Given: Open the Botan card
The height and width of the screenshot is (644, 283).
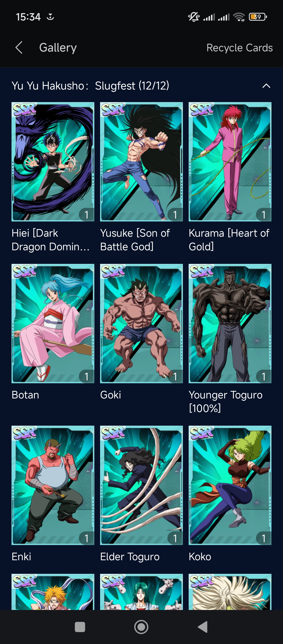Looking at the screenshot, I should pos(53,324).
